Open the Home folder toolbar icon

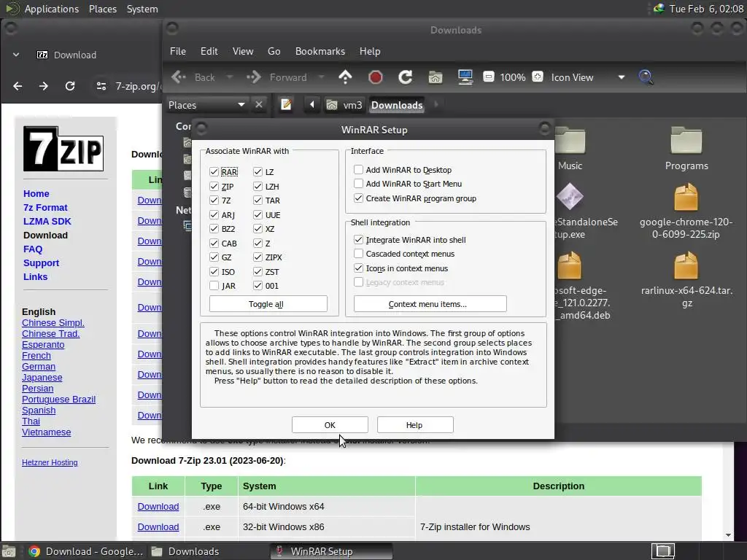coord(436,77)
